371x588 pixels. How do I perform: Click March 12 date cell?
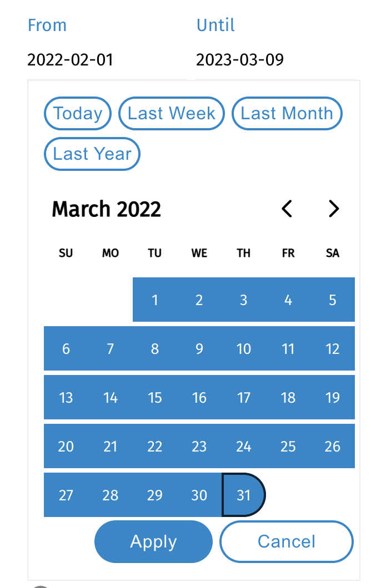click(333, 349)
